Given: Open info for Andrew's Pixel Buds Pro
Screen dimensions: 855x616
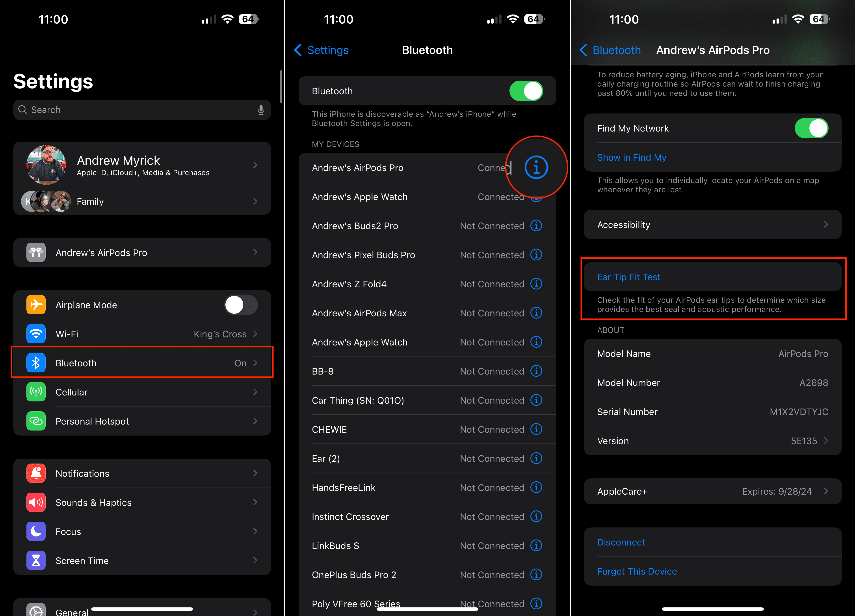Looking at the screenshot, I should pyautogui.click(x=536, y=254).
